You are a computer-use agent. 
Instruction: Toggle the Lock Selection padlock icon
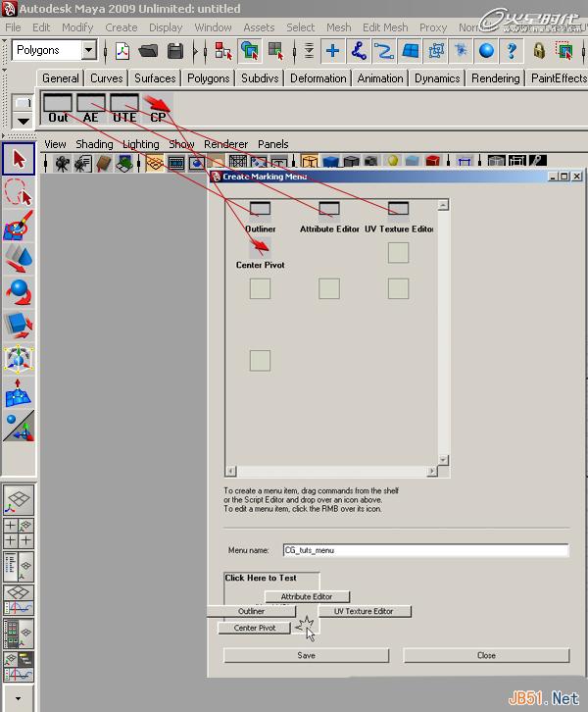click(539, 50)
